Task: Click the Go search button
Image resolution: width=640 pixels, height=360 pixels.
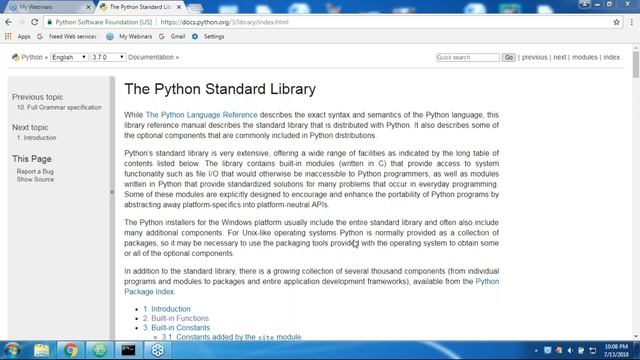Action: click(x=509, y=57)
